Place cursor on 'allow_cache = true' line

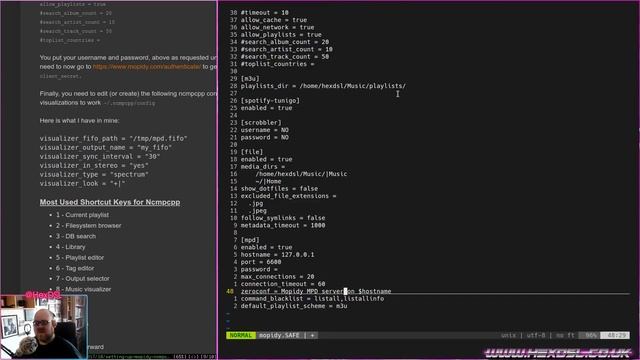point(274,20)
